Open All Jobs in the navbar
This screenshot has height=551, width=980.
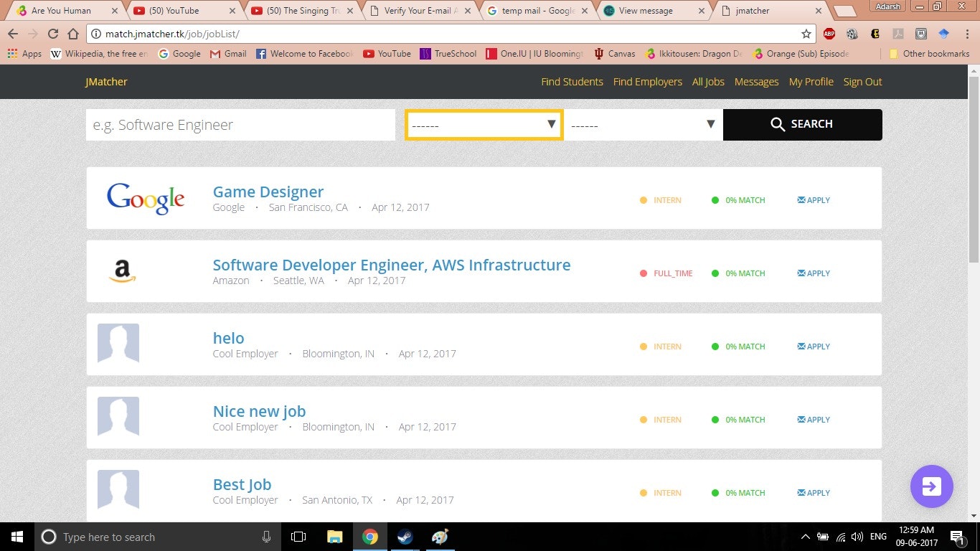click(x=708, y=82)
